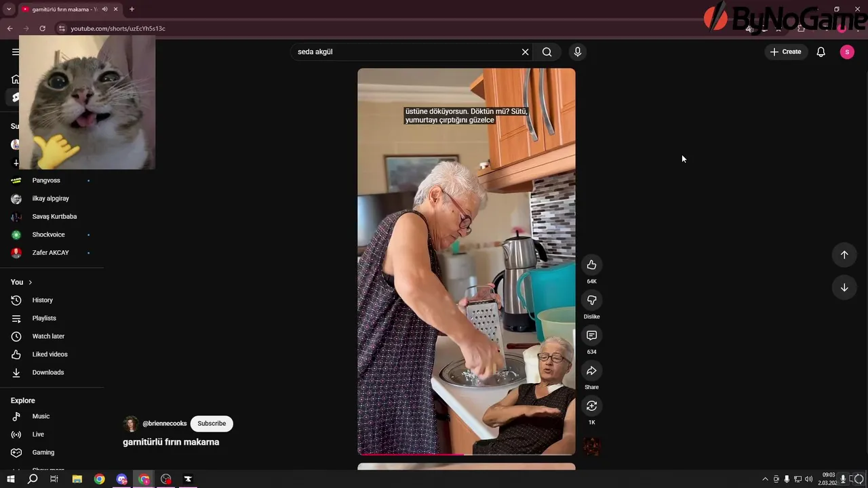Viewport: 868px width, 488px height.
Task: Close the 'garnitürlü fırın makarna' tab
Action: pyautogui.click(x=116, y=9)
